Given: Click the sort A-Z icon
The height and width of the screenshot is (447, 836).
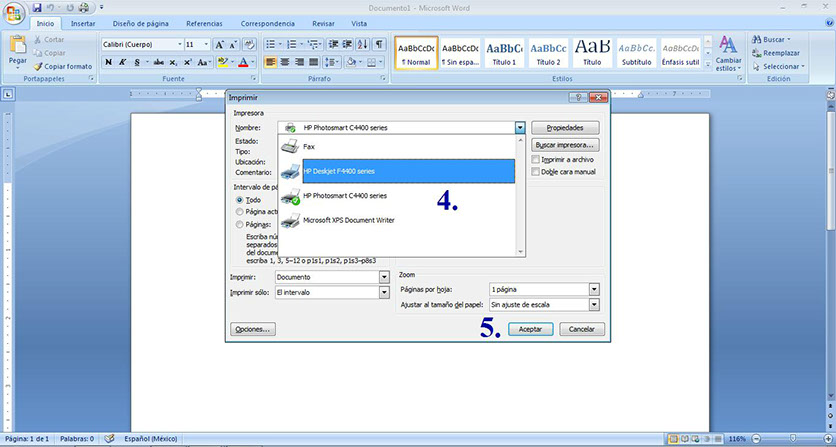Looking at the screenshot, I should 363,44.
